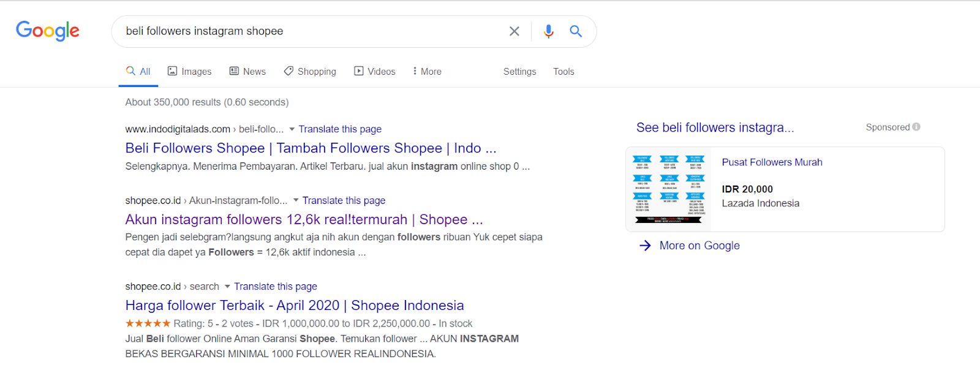Select the 'Selengkapnya. Menerima Pembayaran' snippet text
This screenshot has width=980, height=373.
click(x=328, y=167)
